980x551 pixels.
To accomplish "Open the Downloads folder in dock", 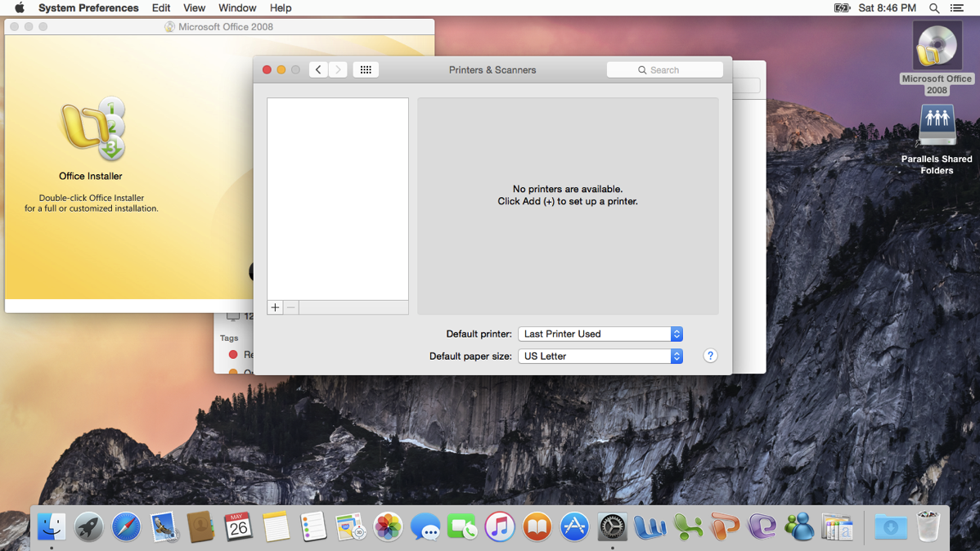I will (891, 526).
